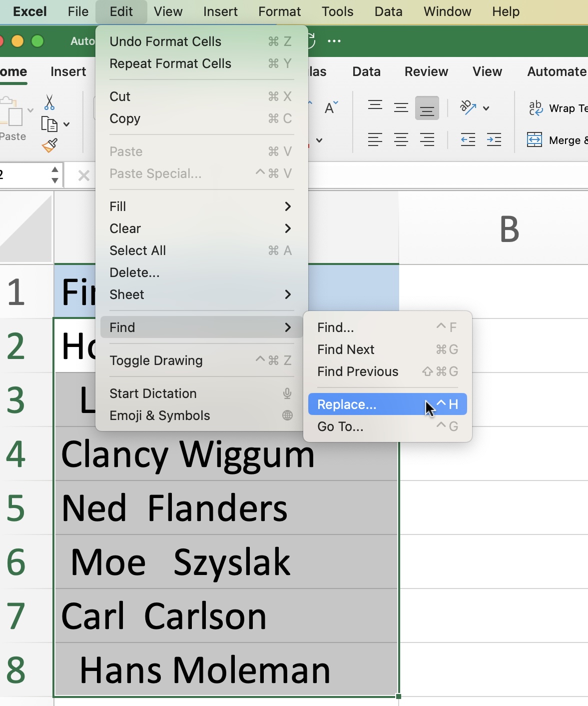
Task: Open the Window menu
Action: (448, 11)
